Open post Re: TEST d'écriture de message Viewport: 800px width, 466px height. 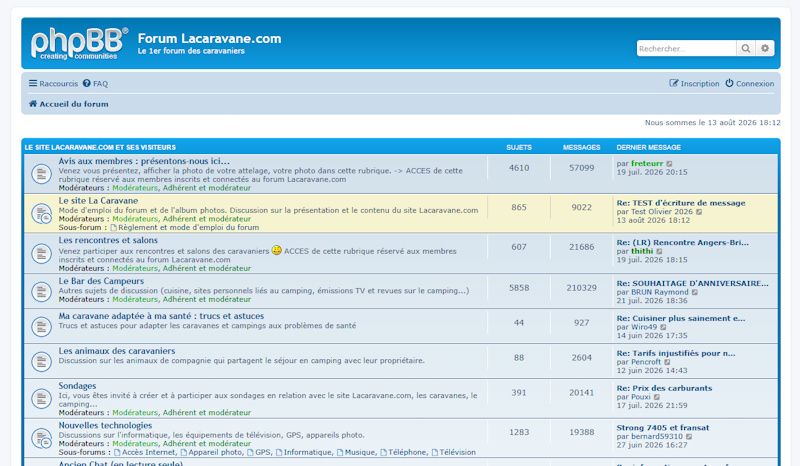point(681,203)
